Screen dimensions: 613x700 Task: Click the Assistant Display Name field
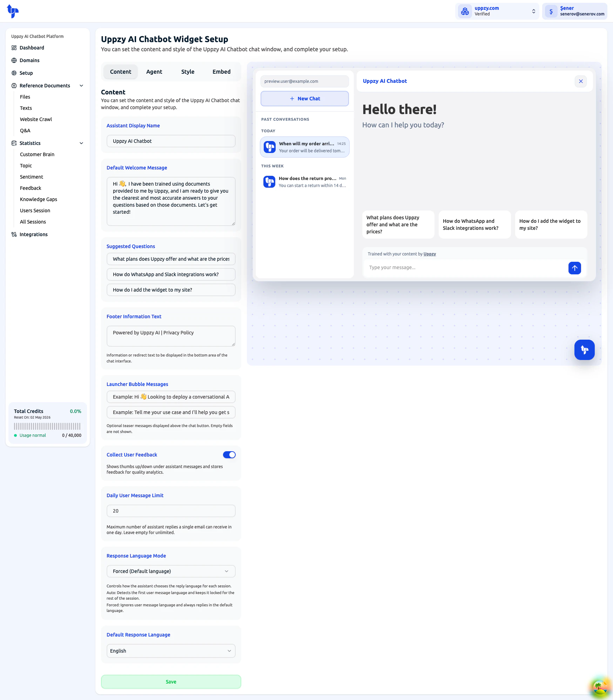pyautogui.click(x=171, y=141)
